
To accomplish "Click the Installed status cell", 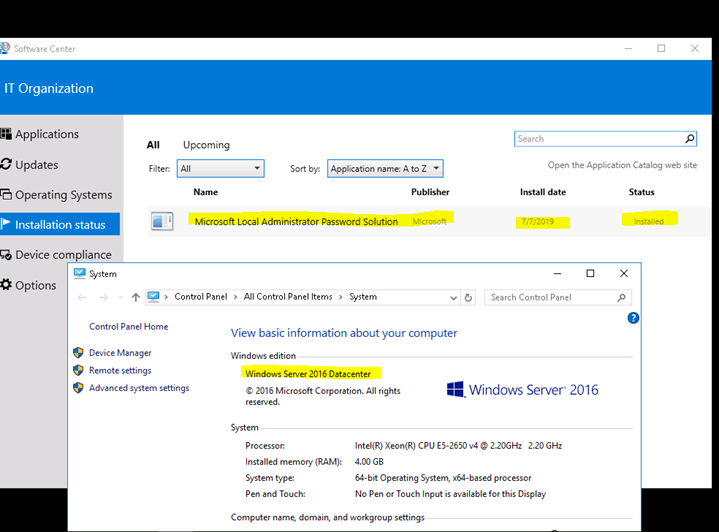I will (x=649, y=222).
